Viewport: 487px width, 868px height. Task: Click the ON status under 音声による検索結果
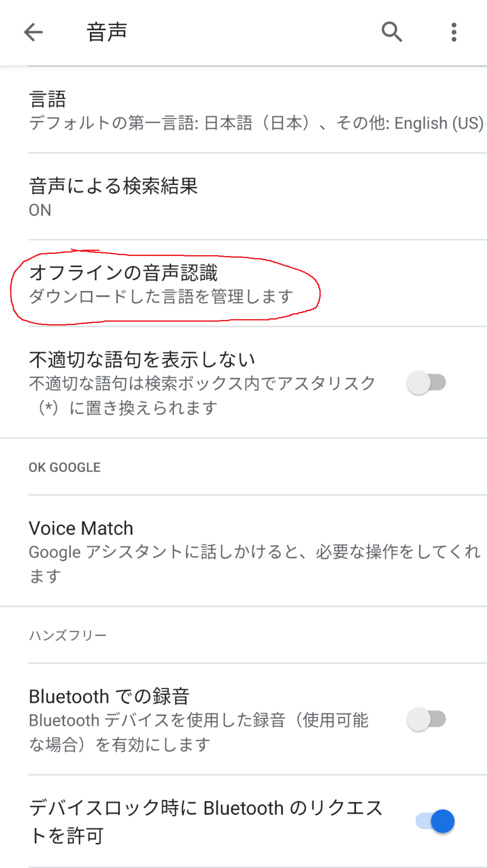click(x=40, y=210)
